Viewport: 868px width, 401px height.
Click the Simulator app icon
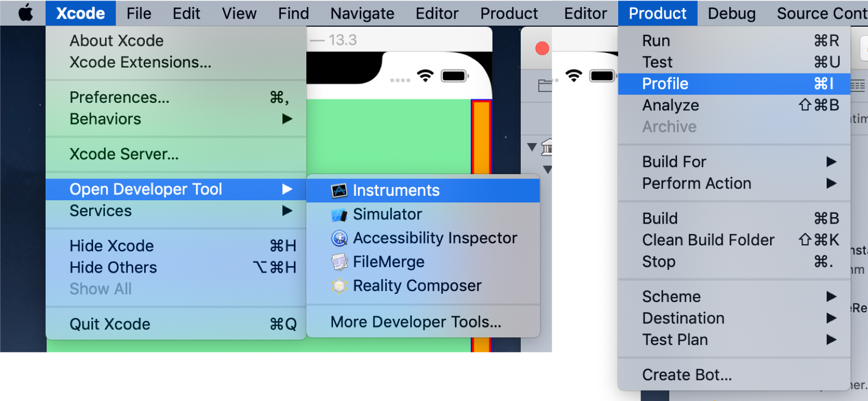(x=339, y=215)
